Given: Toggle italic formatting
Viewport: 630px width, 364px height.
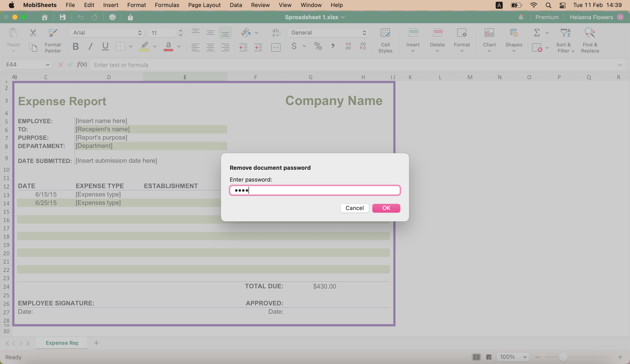Looking at the screenshot, I should 90,47.
